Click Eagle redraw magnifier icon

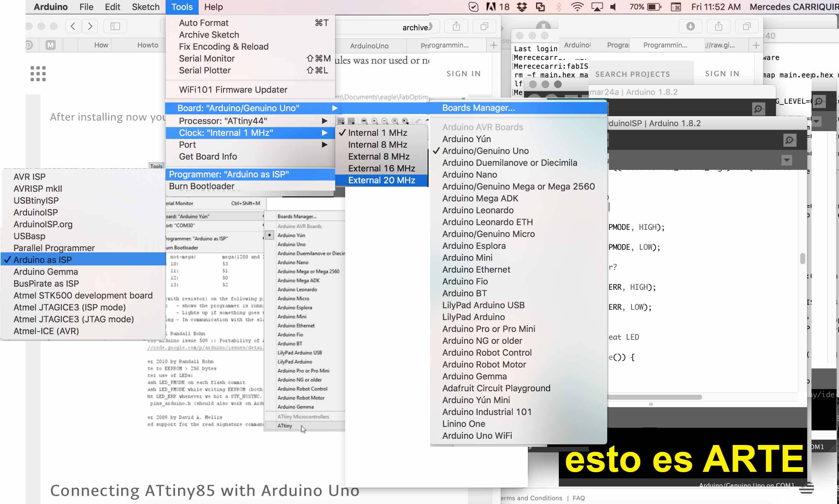[x=395, y=121]
